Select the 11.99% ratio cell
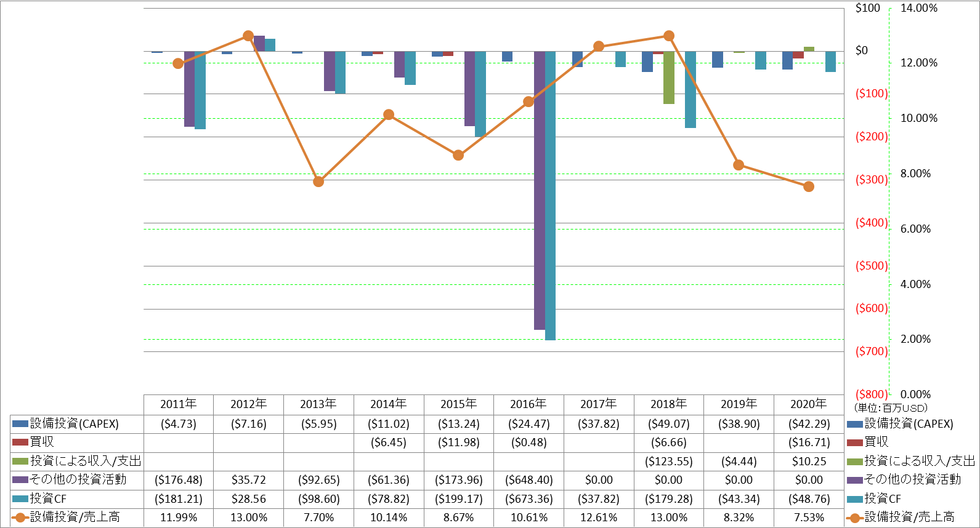This screenshot has width=980, height=528. (179, 518)
